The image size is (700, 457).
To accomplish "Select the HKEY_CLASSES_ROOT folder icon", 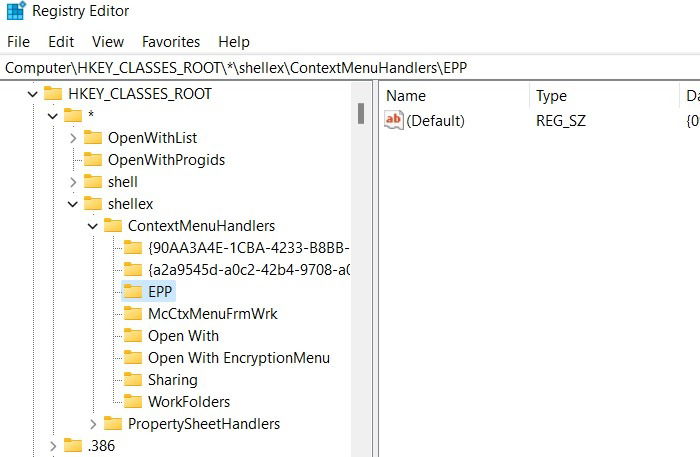I will coord(53,94).
